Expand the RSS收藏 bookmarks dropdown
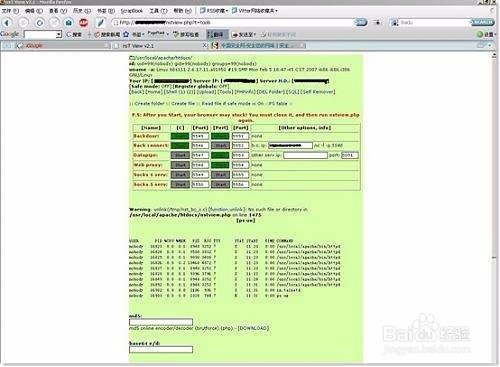The image size is (500, 367). click(214, 11)
